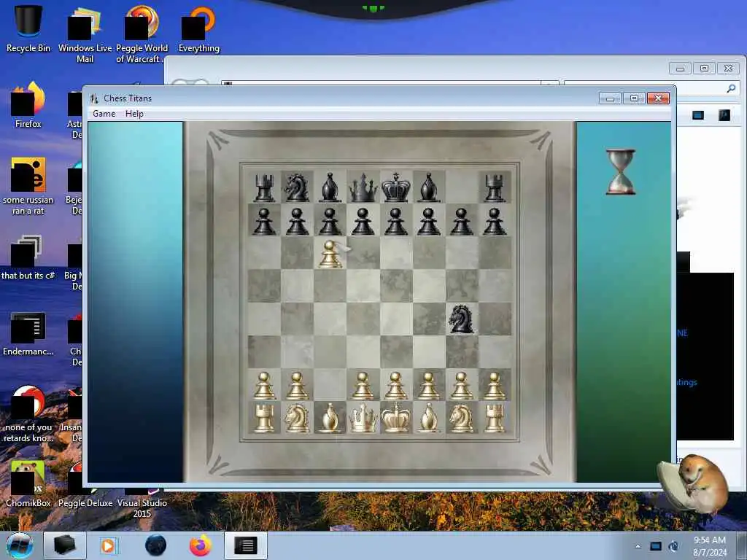Click the black rook in the left corner
The height and width of the screenshot is (560, 747).
coord(264,187)
